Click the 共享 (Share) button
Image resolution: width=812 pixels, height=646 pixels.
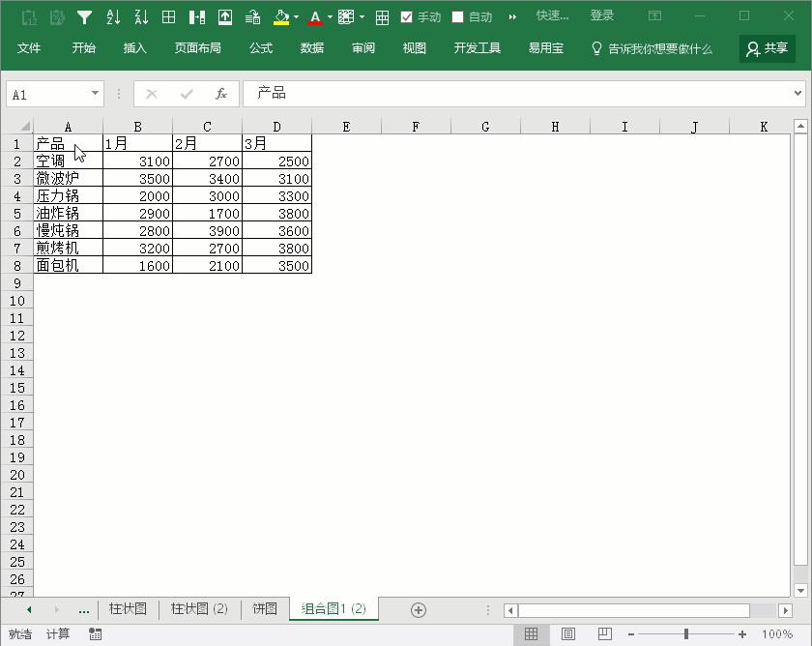coord(768,47)
